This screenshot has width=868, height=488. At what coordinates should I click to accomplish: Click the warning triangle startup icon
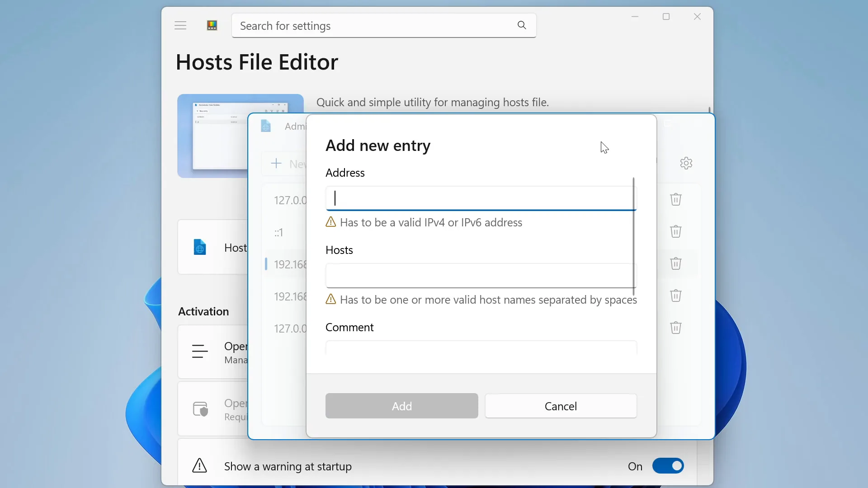(199, 466)
